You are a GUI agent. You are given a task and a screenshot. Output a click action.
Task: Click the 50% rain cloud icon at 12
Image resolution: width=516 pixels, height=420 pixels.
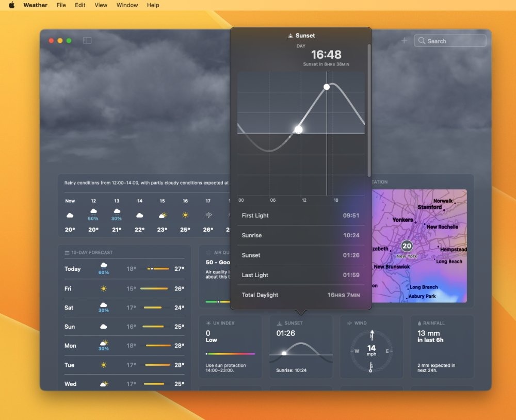[93, 213]
